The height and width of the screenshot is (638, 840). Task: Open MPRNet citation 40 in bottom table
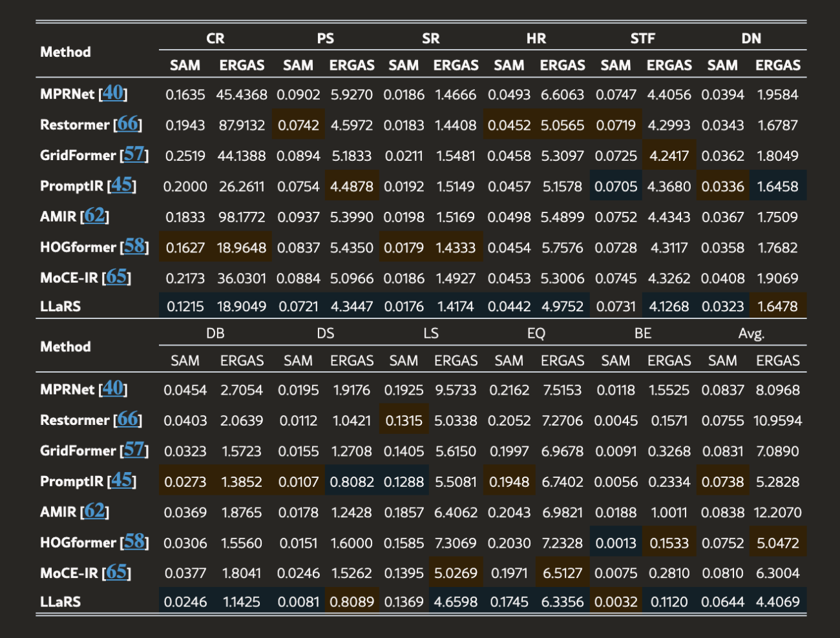point(113,388)
